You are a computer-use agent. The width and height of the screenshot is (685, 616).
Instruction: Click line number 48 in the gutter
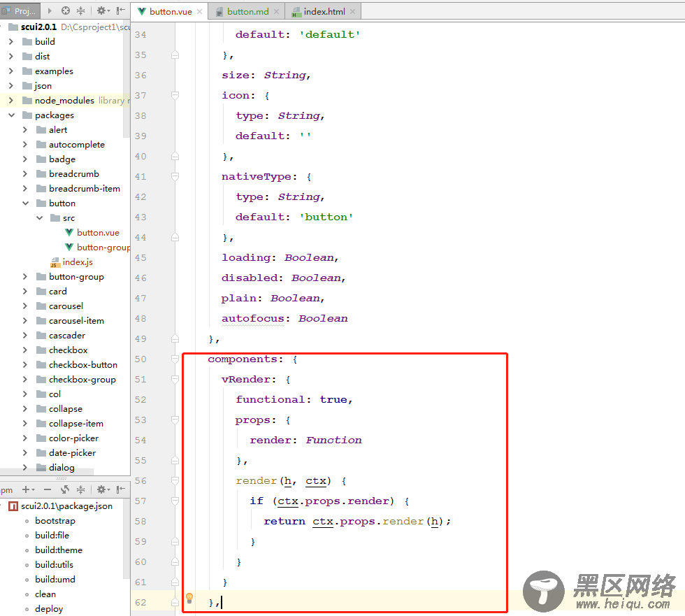[x=140, y=318]
